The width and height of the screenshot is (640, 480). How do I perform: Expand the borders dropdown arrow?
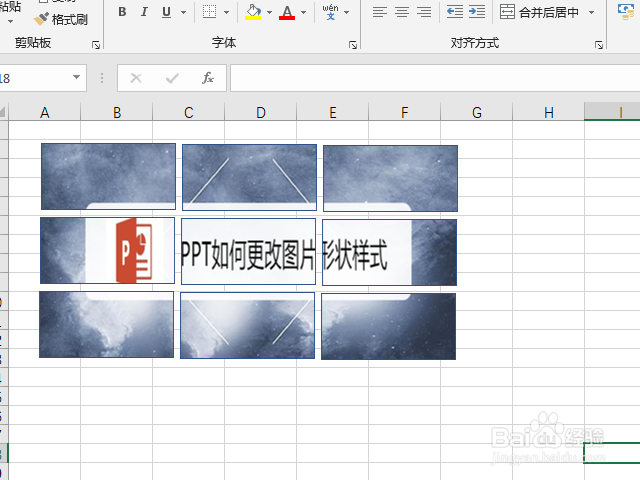227,12
